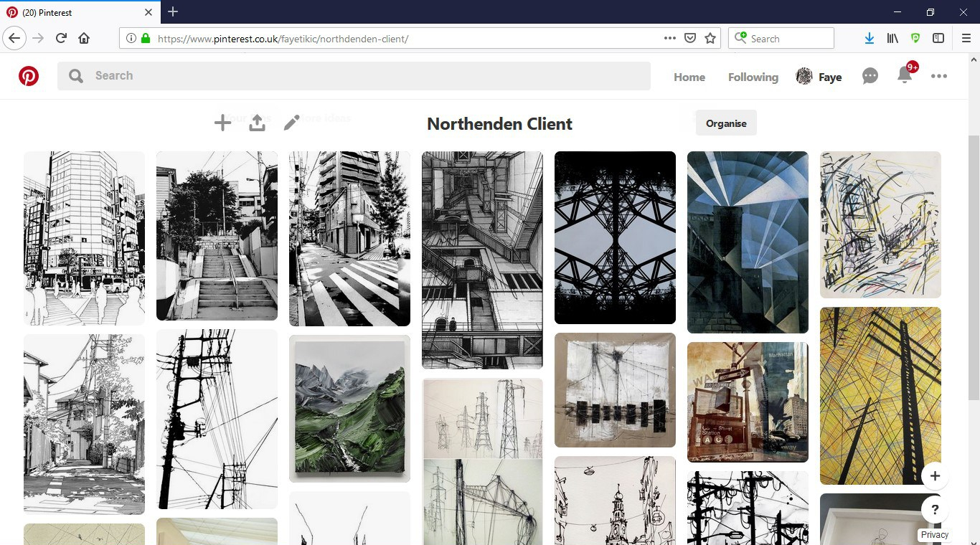Open the notifications bell icon

pyautogui.click(x=905, y=75)
